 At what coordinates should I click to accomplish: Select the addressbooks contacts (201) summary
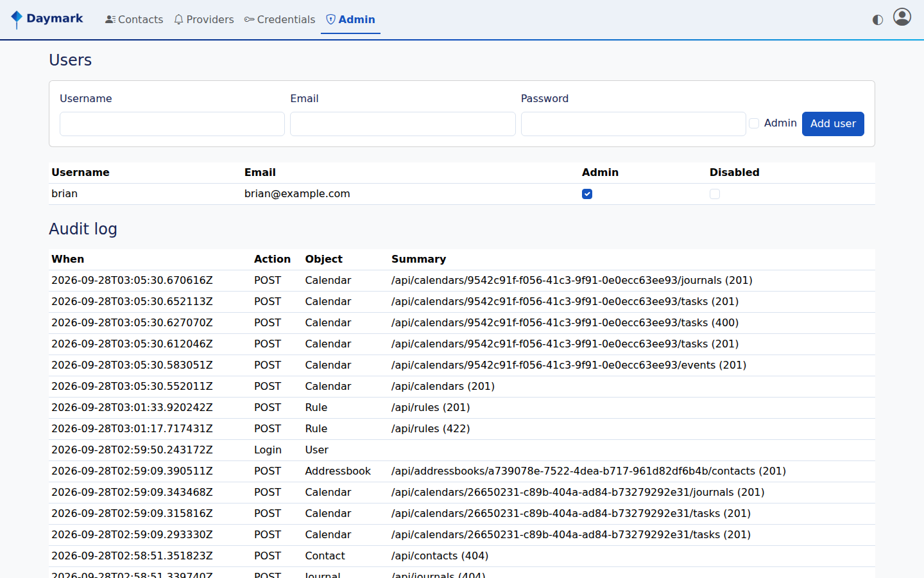[588, 471]
